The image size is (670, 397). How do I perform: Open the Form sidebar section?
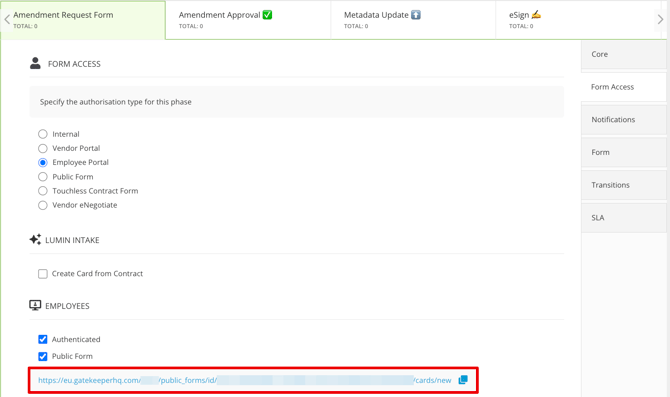coord(623,152)
